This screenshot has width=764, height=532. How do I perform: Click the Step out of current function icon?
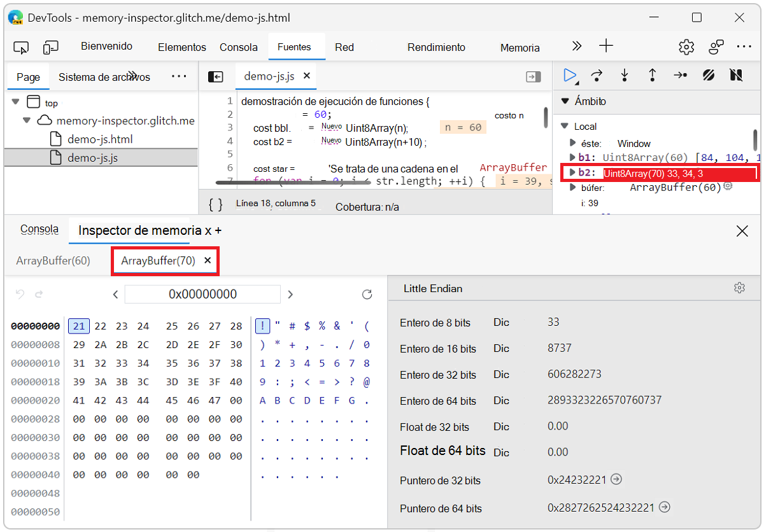(x=653, y=75)
